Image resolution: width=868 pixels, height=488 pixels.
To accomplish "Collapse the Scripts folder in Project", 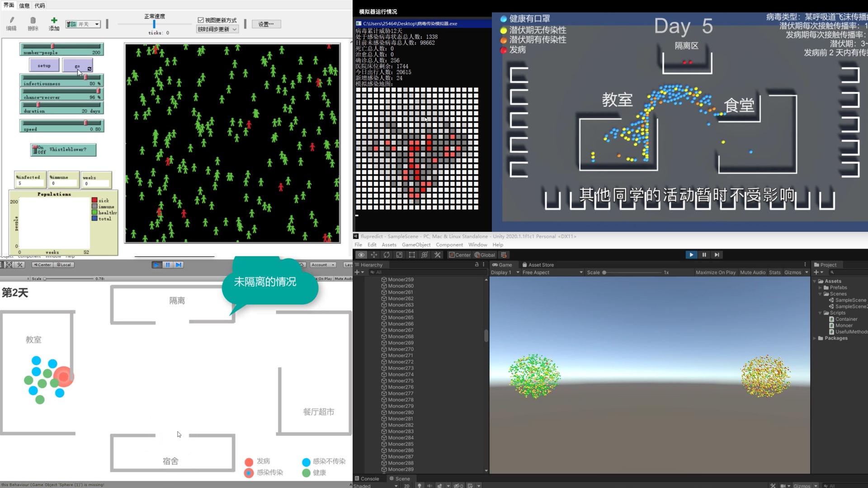I will pos(821,313).
